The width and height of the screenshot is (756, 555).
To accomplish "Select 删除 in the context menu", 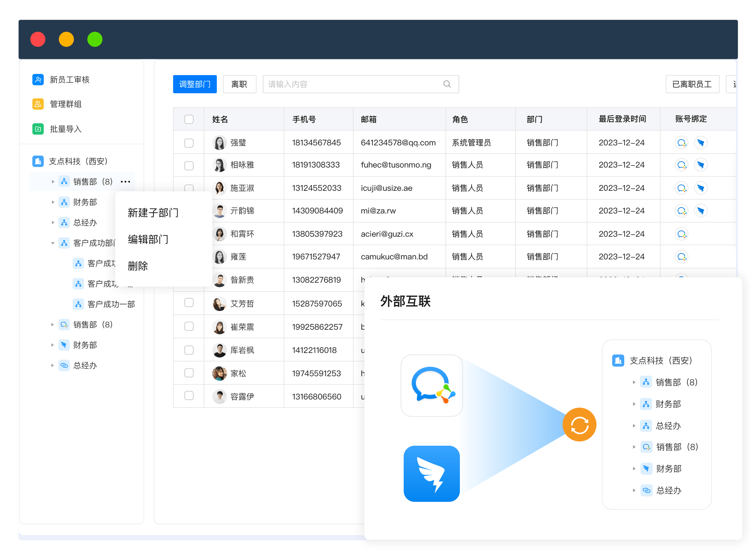I will coord(138,266).
